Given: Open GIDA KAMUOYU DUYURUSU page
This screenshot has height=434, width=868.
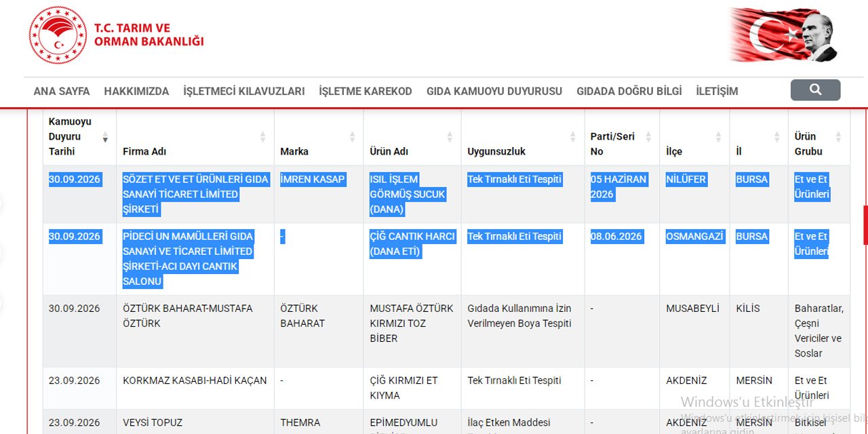Looking at the screenshot, I should 494,91.
